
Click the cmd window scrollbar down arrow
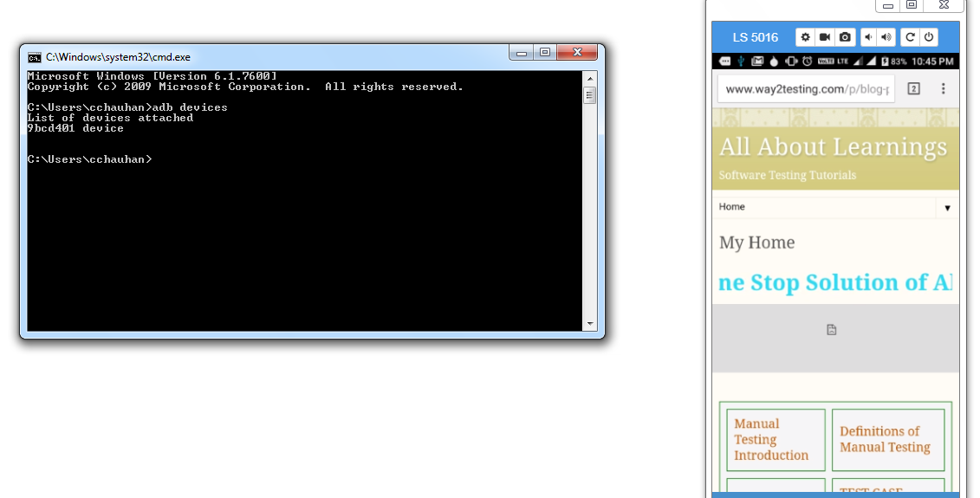point(590,324)
